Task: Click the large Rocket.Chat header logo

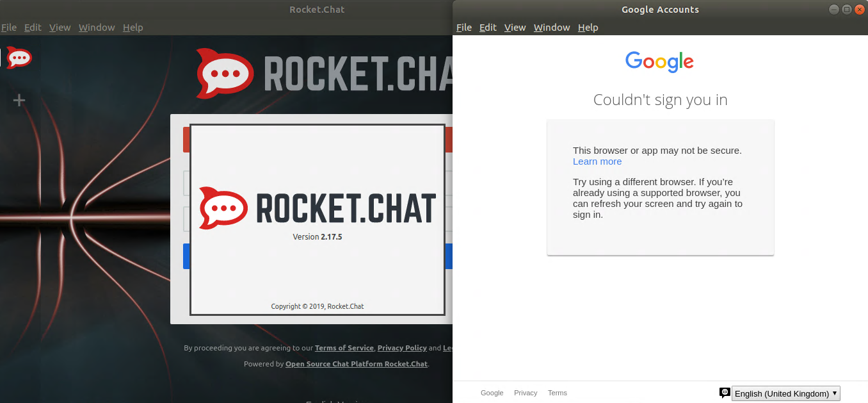Action: [x=325, y=74]
